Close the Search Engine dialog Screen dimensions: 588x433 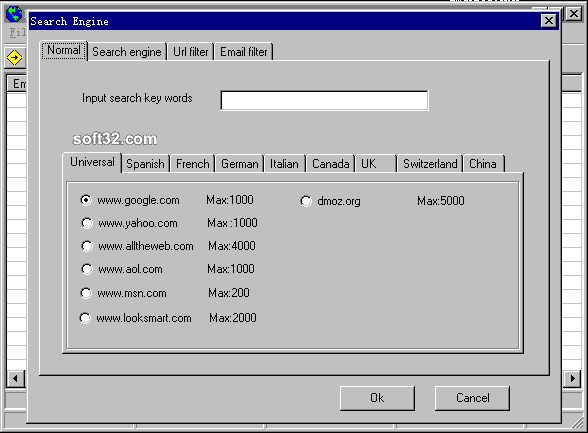coord(549,21)
